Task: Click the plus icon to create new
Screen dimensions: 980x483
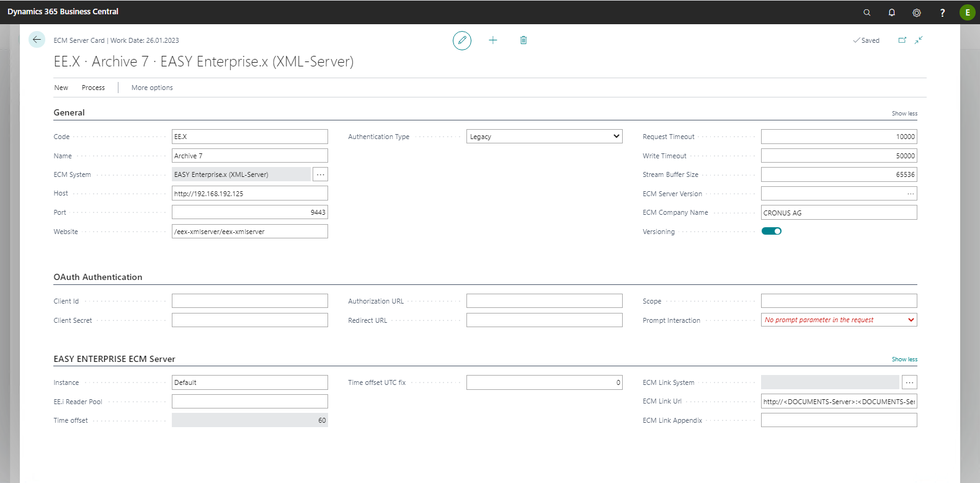Action: click(492, 40)
